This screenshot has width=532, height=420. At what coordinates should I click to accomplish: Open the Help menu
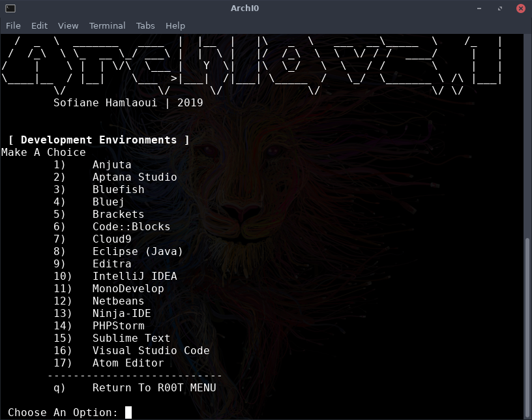tap(175, 26)
